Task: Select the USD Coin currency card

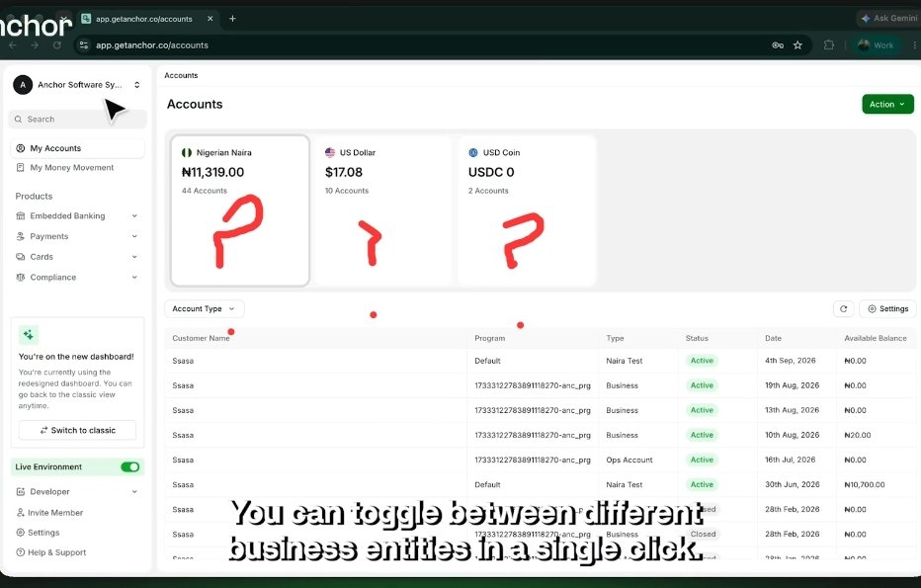Action: pyautogui.click(x=527, y=210)
